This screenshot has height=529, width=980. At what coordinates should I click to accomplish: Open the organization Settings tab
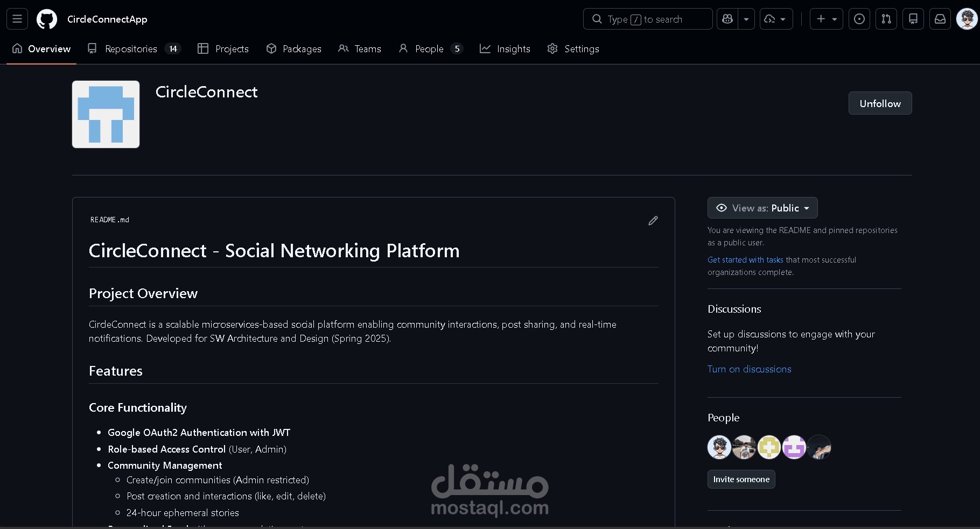coord(573,49)
